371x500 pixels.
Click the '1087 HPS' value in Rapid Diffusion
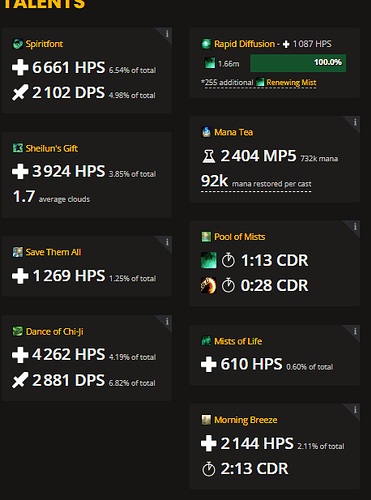312,44
